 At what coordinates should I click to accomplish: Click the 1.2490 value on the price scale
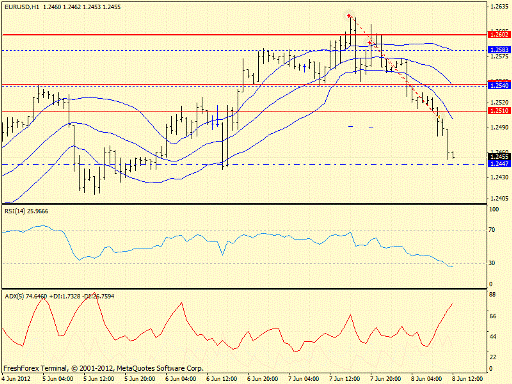pos(499,127)
